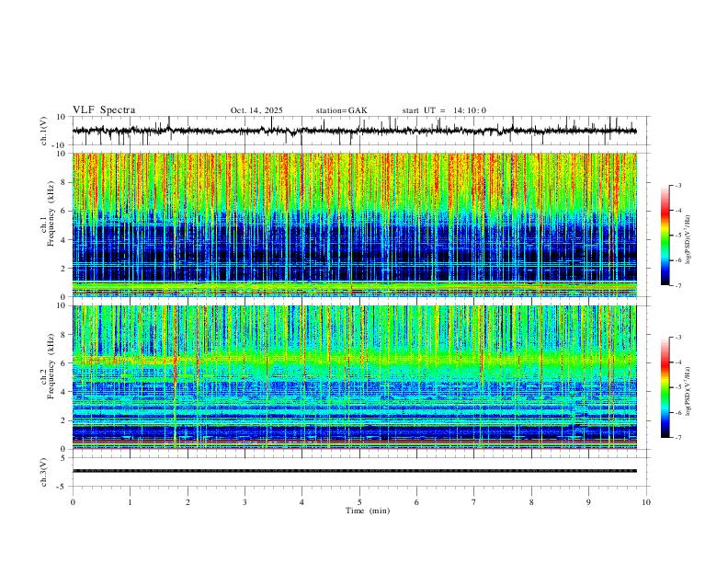Screen dimensions: 728x563
Task: Click time axis tick label '5'
Action: 359,502
